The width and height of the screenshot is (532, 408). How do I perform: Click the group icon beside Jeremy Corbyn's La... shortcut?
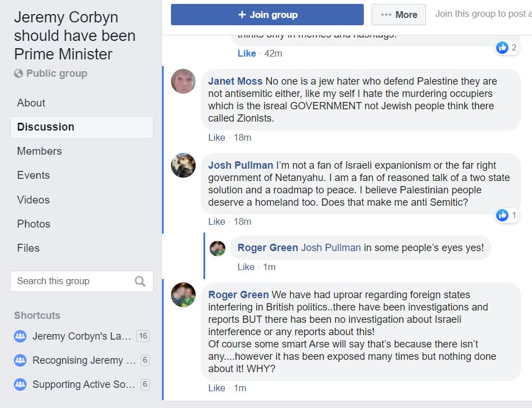point(20,336)
